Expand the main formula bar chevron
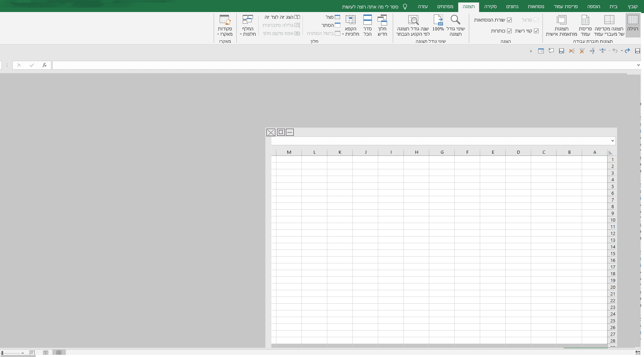644x357 pixels. [x=638, y=65]
